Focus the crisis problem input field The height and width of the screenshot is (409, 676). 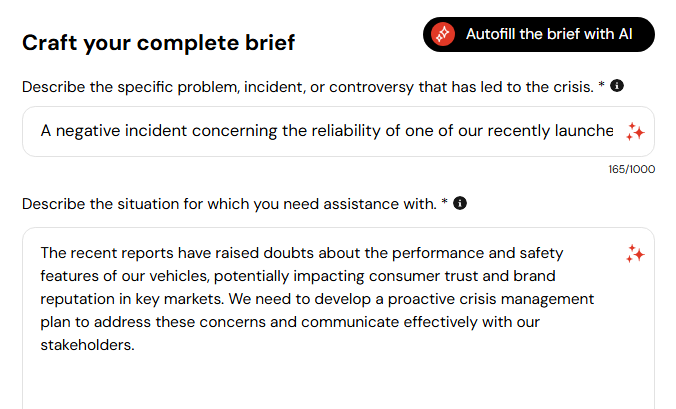[x=320, y=132]
